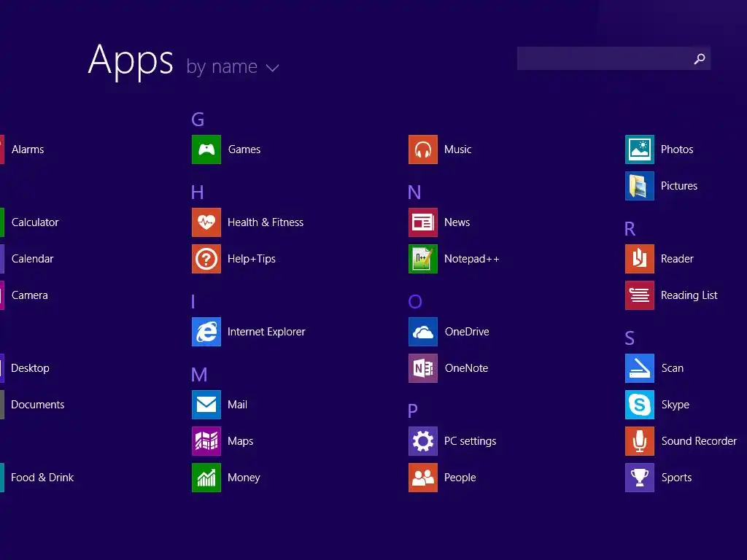Launch Internet Explorer icon

206,332
